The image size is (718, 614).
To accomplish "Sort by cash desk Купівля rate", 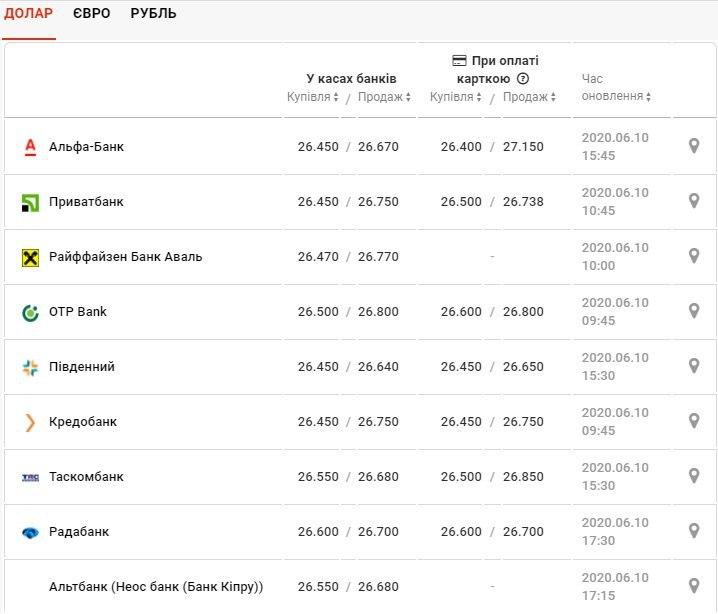I will coord(313,97).
